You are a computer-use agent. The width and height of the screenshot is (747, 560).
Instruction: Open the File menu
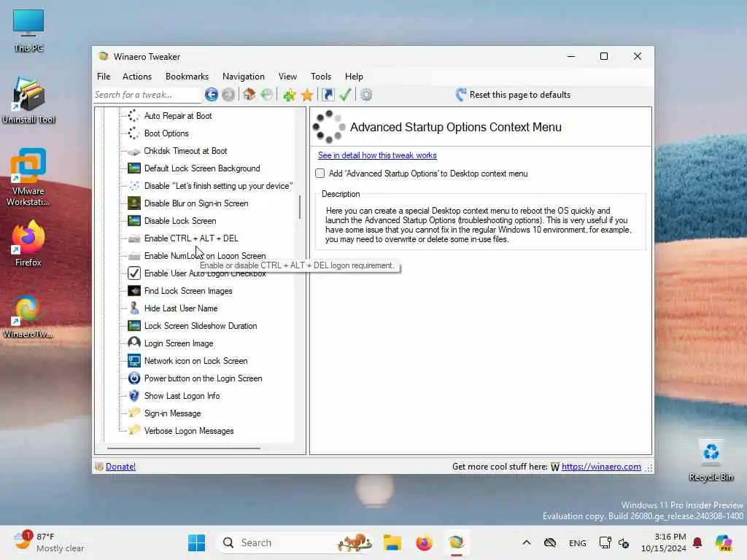[104, 76]
